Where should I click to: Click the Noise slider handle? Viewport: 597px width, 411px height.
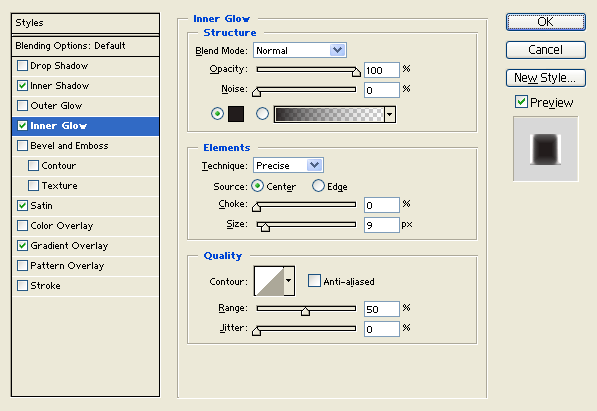click(257, 92)
